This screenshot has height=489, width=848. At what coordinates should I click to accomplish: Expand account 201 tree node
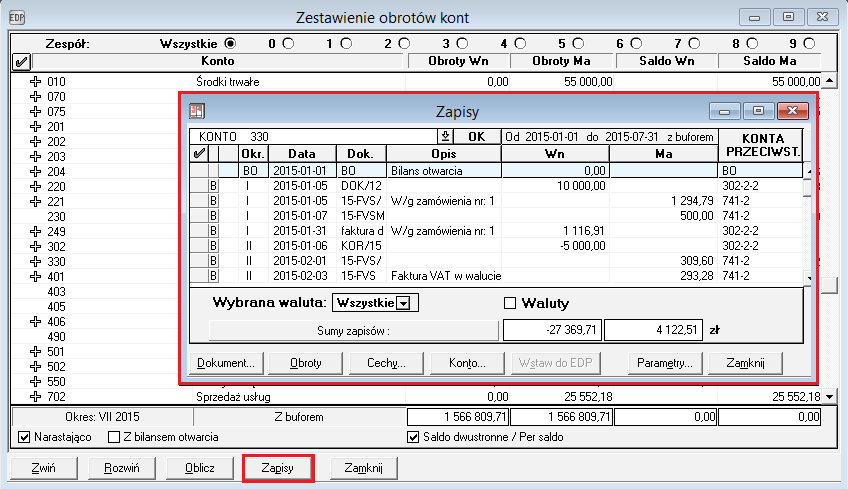click(36, 127)
